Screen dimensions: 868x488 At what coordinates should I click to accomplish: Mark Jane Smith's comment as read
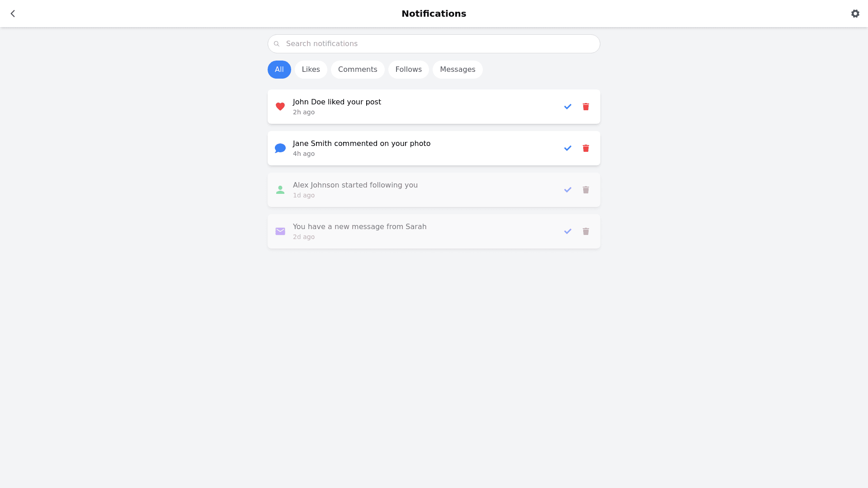(x=567, y=148)
